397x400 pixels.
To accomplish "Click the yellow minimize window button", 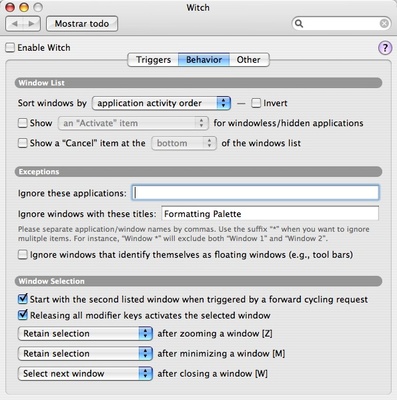I will (24, 7).
